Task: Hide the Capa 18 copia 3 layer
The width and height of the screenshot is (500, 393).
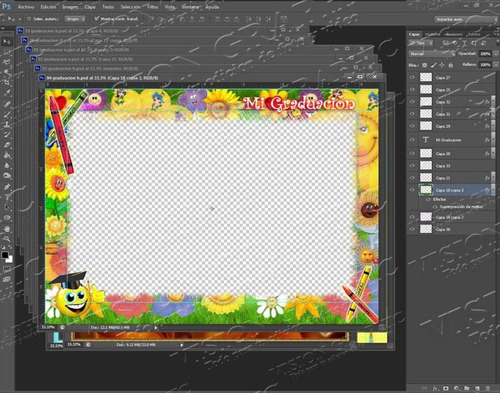Action: coord(412,190)
